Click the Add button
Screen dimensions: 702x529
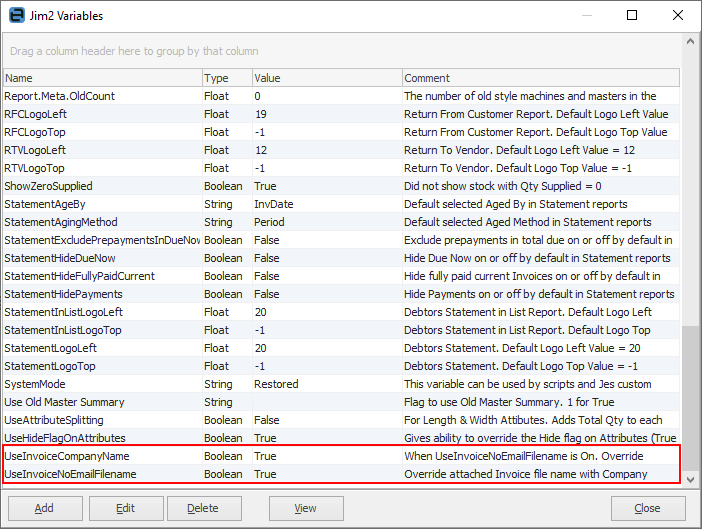pos(44,508)
